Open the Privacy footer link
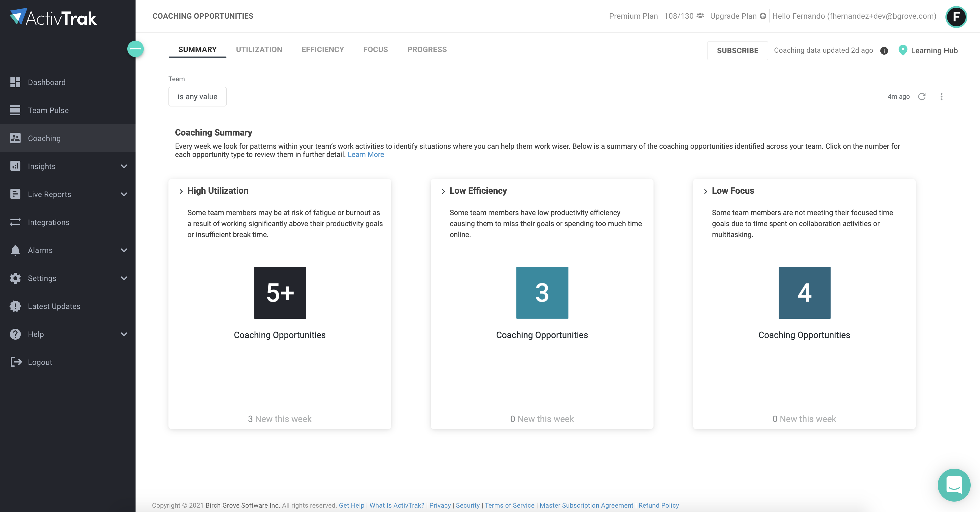The image size is (980, 512). [440, 505]
